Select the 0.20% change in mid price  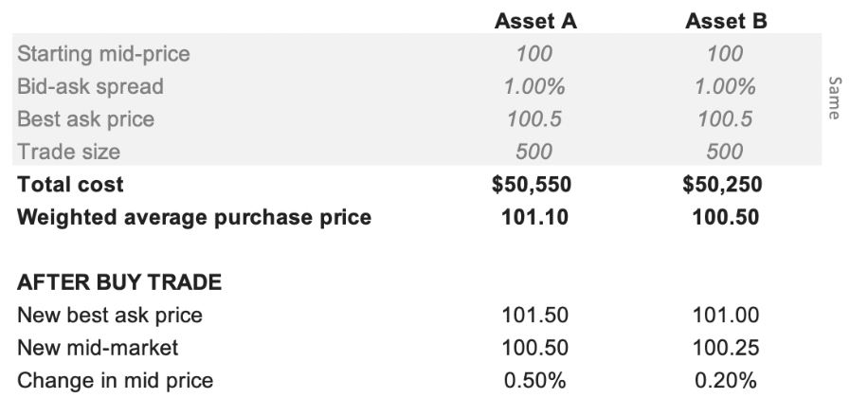(x=725, y=381)
